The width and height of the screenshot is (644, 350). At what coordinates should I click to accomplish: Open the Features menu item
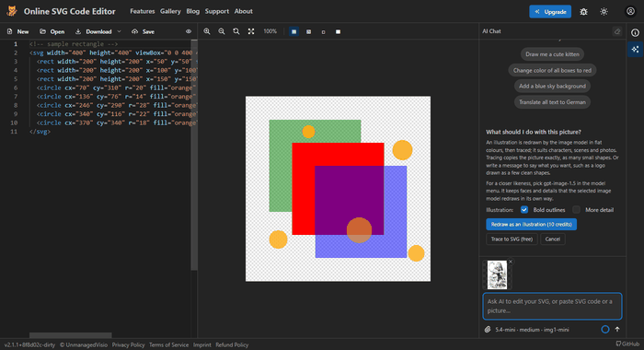[x=142, y=11]
